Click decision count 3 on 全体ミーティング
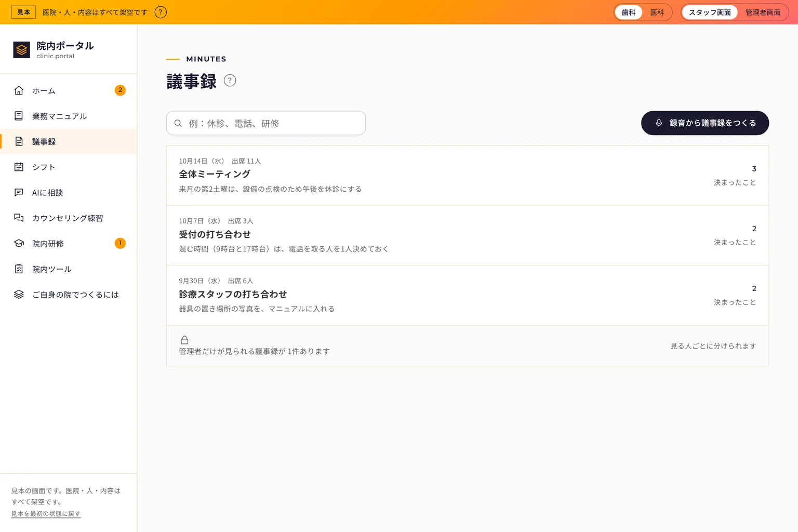Viewport: 798px width, 532px height. coord(754,169)
